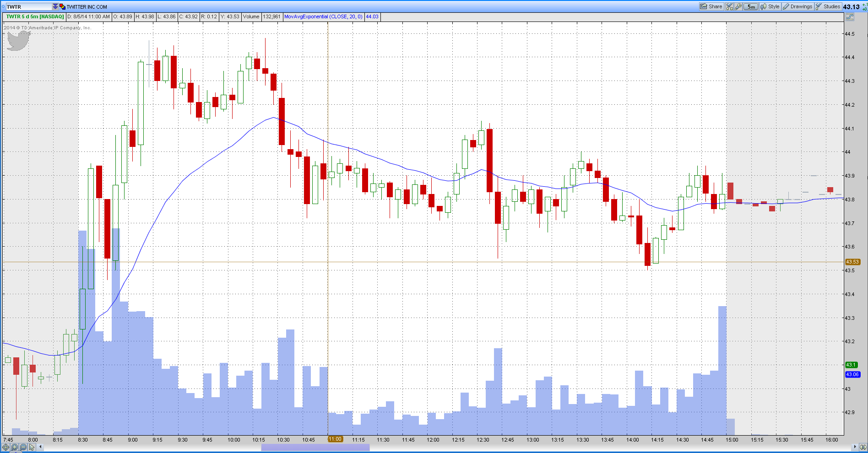Click the 44.5 price axis label
The image size is (868, 453).
click(850, 34)
